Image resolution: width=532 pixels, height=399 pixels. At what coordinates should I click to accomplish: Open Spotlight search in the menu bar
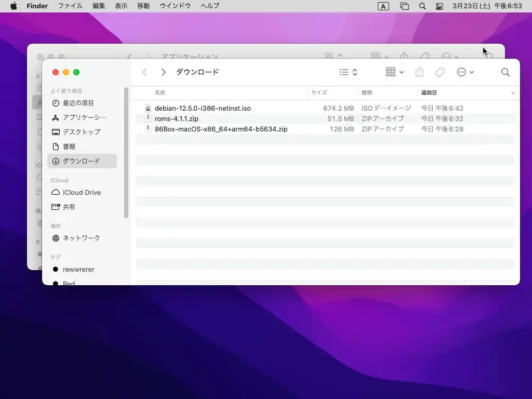[422, 6]
